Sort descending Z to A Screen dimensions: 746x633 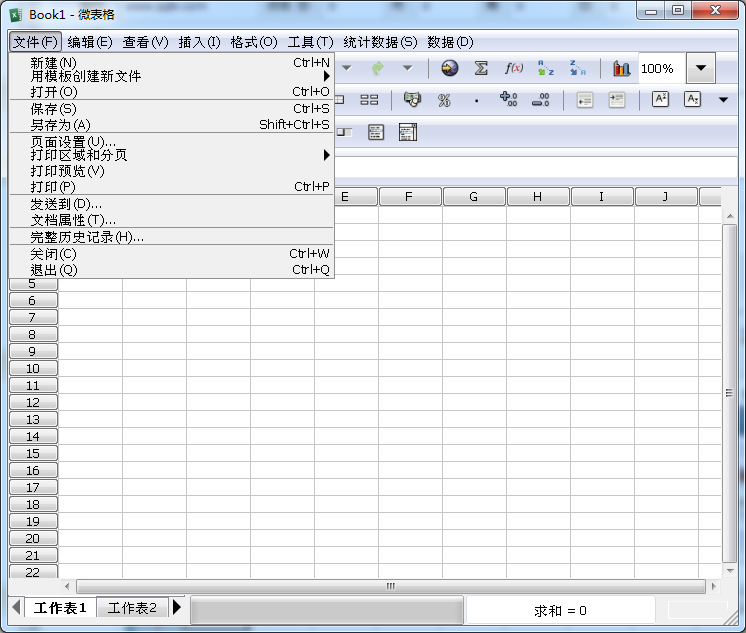[x=577, y=68]
